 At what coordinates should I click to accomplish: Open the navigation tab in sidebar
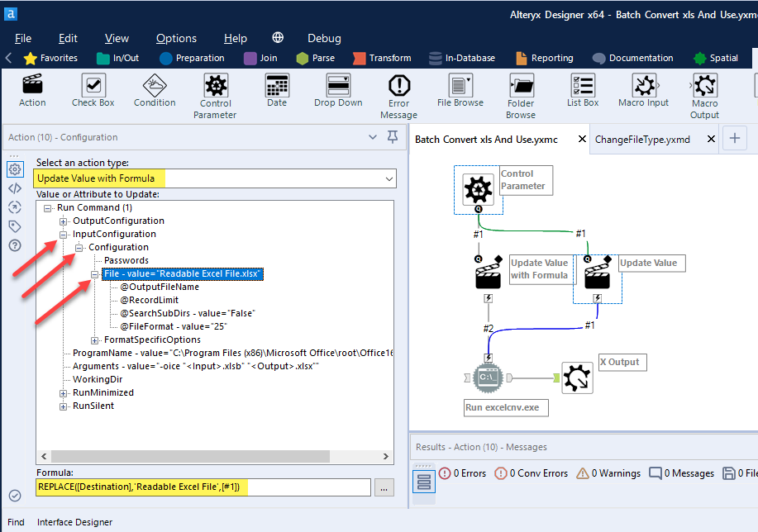click(x=15, y=207)
